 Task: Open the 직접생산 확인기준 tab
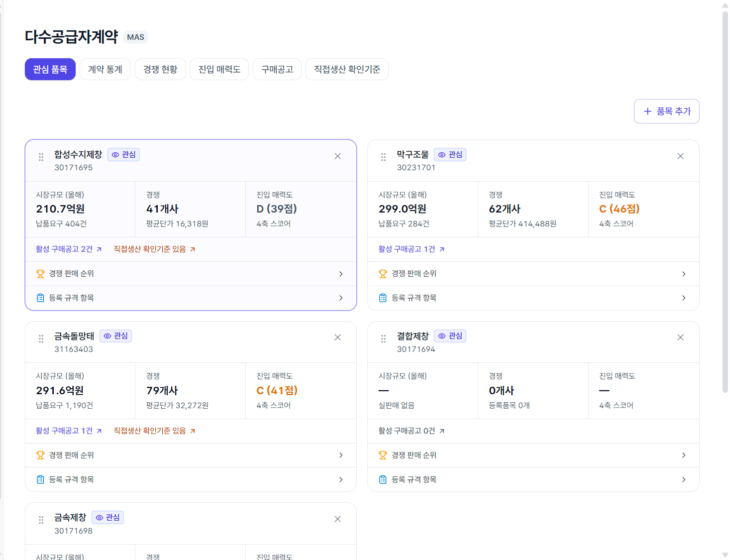347,69
